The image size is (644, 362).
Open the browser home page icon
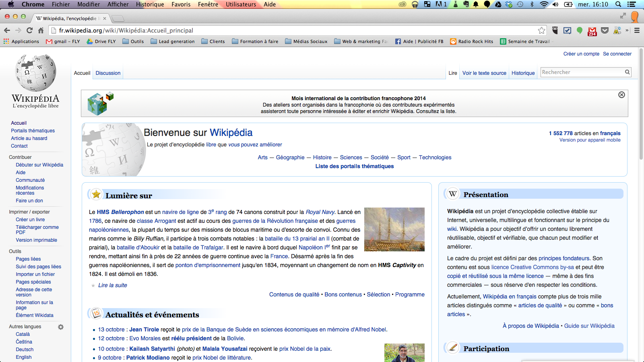(41, 30)
